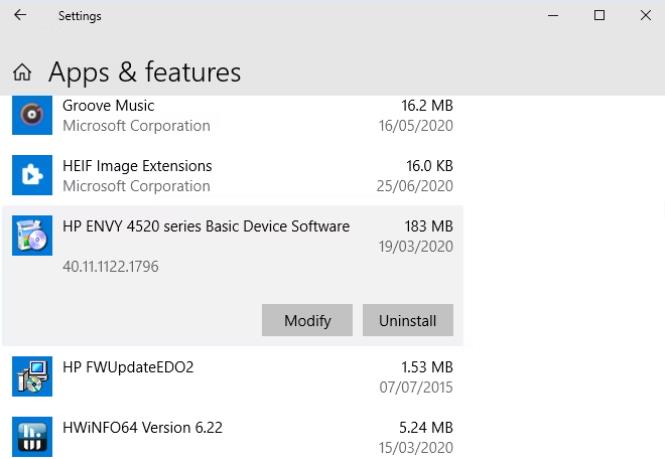Image resolution: width=665 pixels, height=459 pixels.
Task: Select the Groove Music entry name
Action: point(108,106)
